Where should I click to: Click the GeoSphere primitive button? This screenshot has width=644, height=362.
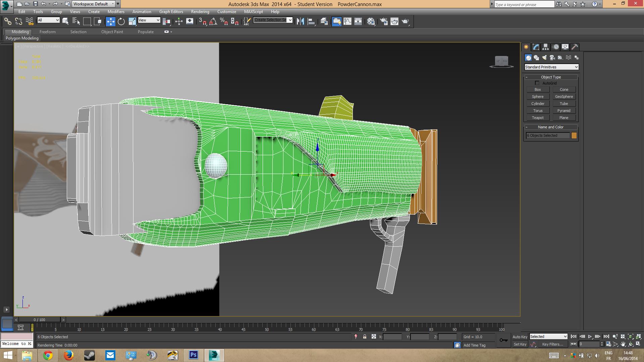(x=564, y=97)
